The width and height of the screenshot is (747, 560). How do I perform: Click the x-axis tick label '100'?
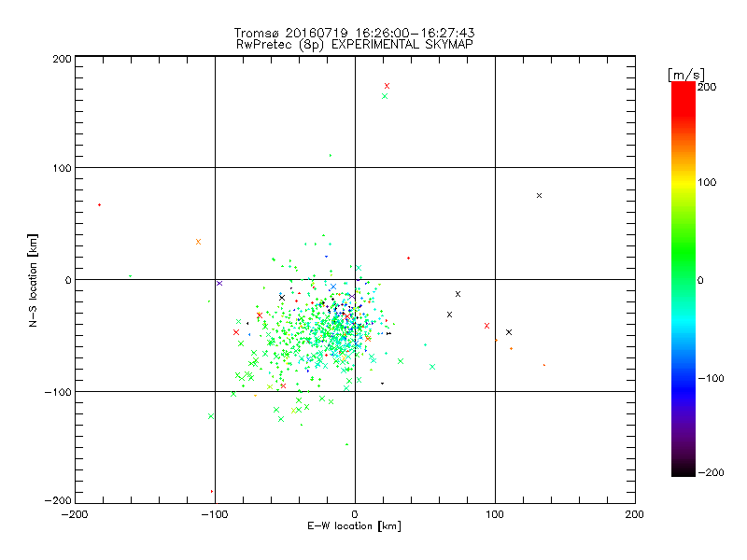point(495,514)
